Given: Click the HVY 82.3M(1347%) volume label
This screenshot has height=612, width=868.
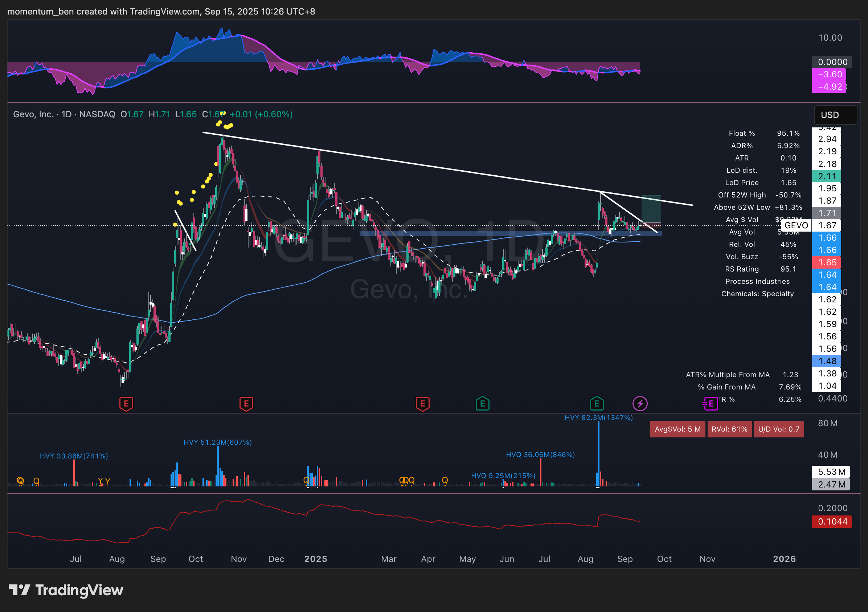Looking at the screenshot, I should [x=598, y=417].
